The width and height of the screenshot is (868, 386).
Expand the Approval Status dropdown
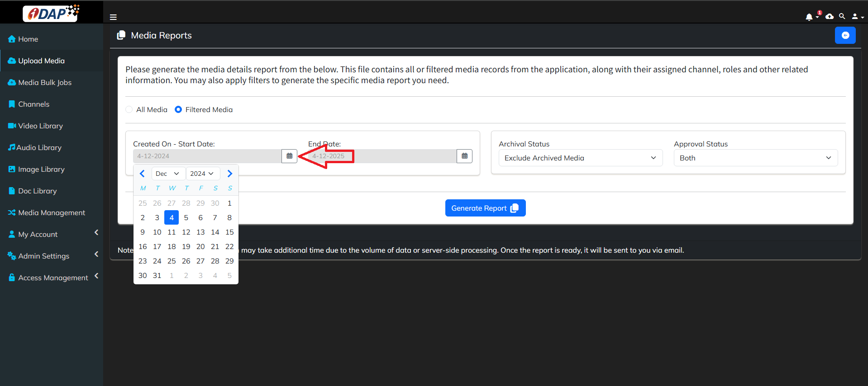coord(755,158)
